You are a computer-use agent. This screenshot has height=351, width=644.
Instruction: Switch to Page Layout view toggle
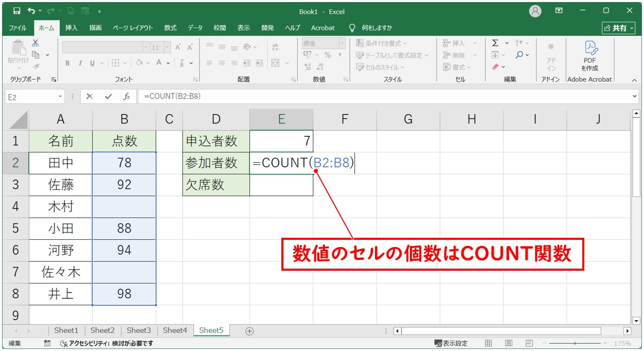pos(509,343)
